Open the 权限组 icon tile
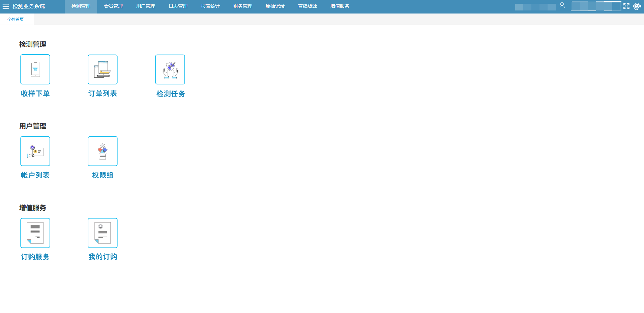 click(103, 151)
